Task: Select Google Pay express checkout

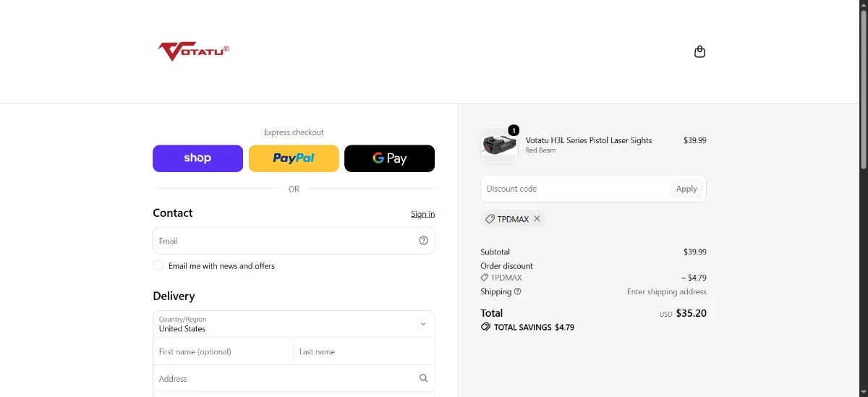Action: pyautogui.click(x=389, y=158)
